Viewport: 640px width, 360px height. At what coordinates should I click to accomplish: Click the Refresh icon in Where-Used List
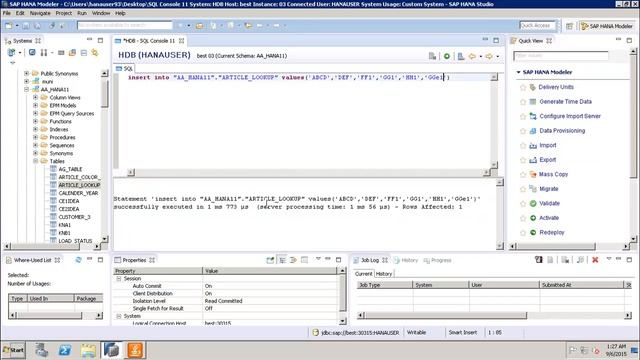[78, 260]
